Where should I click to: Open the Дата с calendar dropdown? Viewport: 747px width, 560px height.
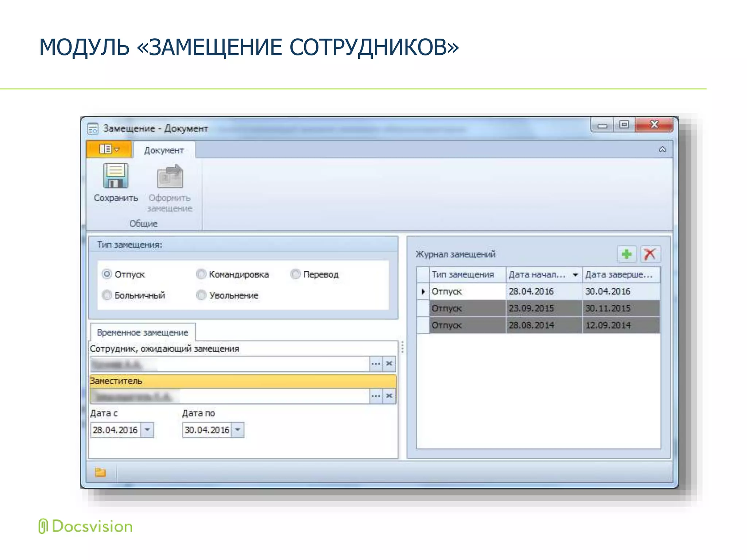[147, 430]
